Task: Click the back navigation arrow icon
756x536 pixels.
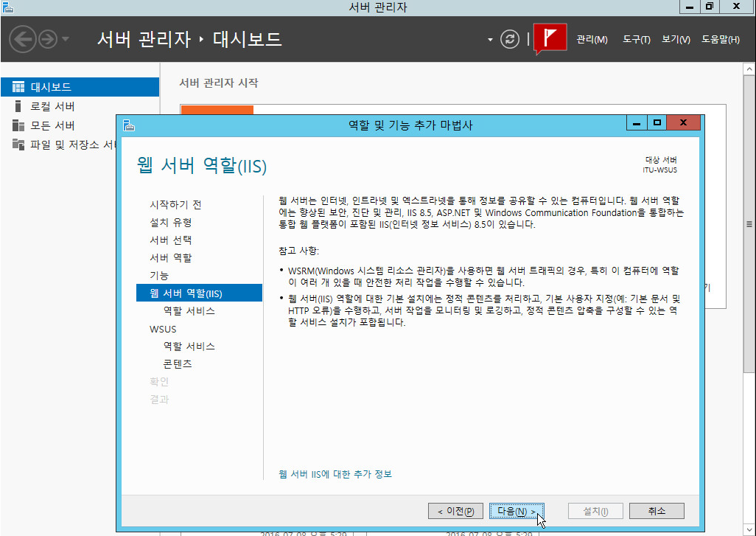Action: (x=23, y=39)
